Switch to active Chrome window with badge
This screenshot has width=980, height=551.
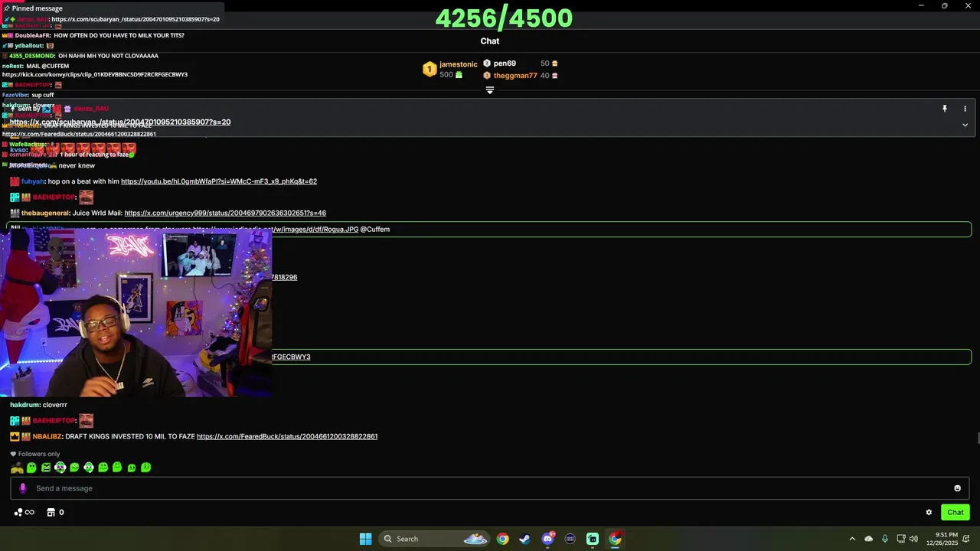616,539
